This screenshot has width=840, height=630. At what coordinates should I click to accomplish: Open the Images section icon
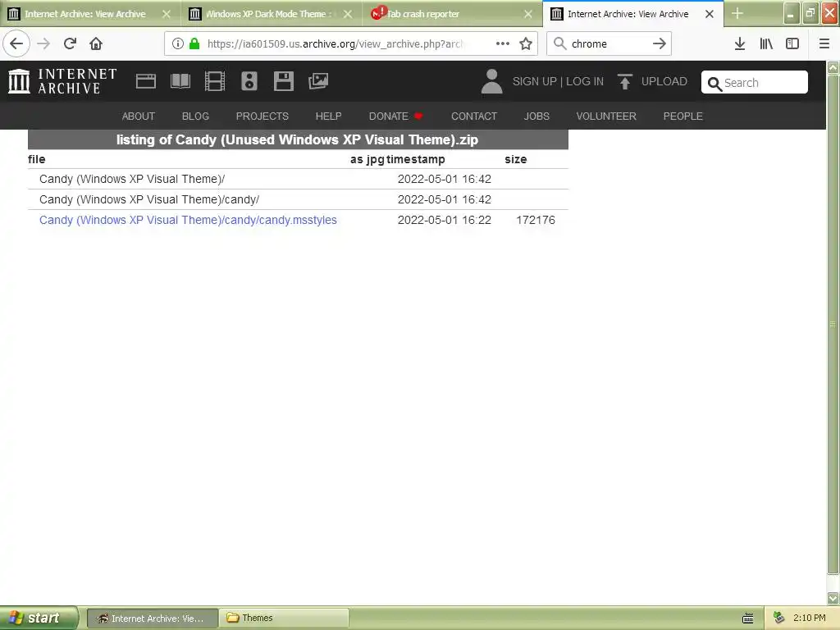point(318,81)
